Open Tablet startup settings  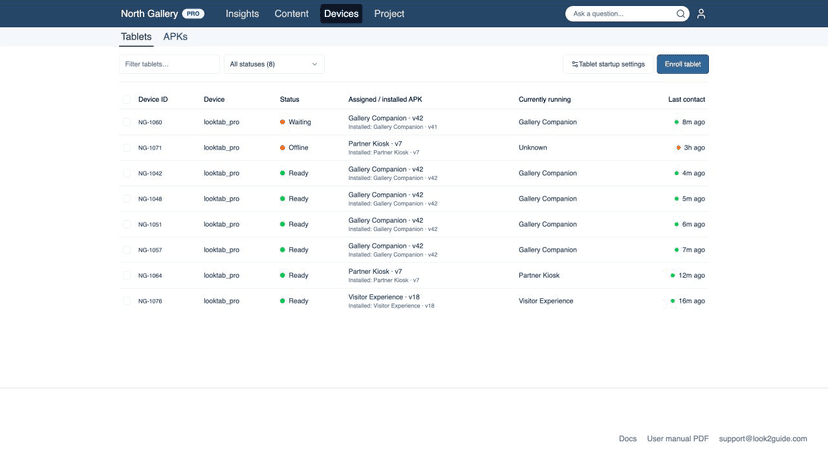608,64
